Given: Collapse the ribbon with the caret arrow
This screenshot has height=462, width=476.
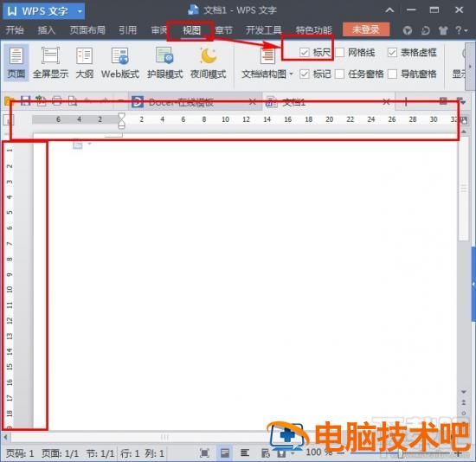Looking at the screenshot, I should tap(389, 10).
